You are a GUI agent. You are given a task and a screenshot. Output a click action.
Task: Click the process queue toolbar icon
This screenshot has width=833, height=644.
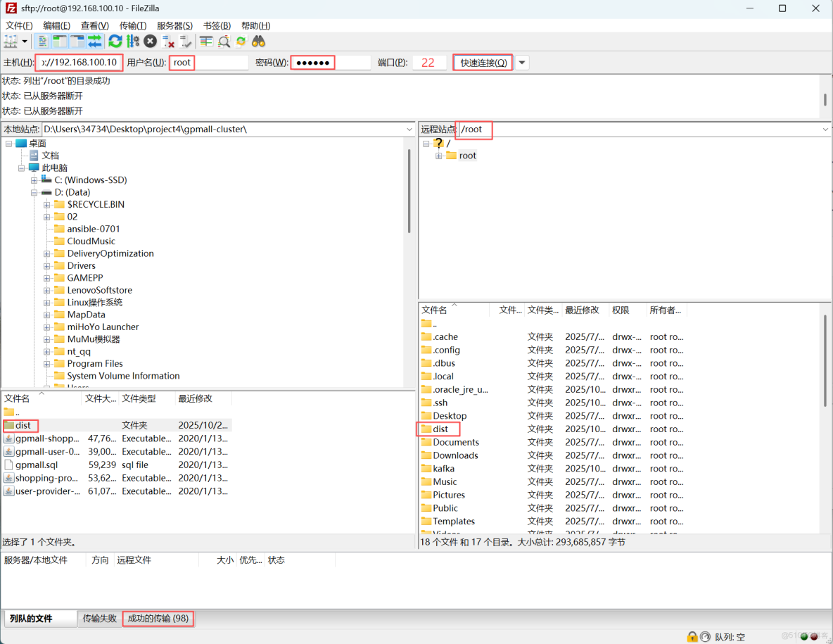(133, 42)
